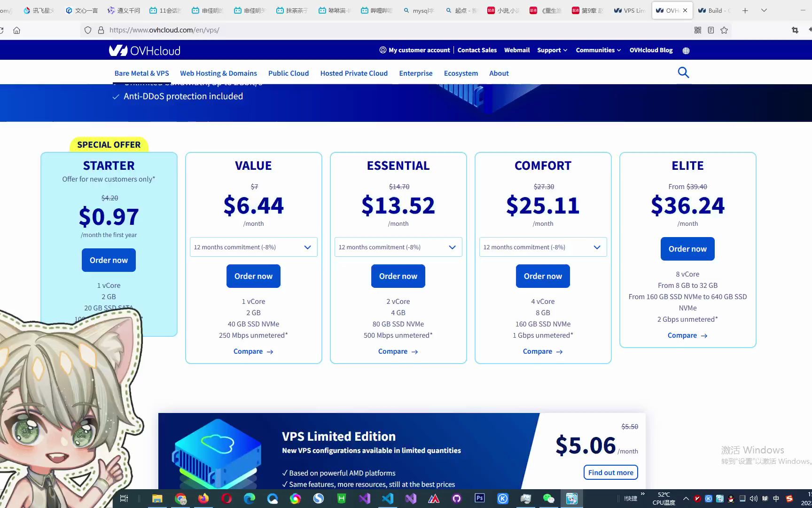
Task: Click Compare link under ELITE plan
Action: [x=687, y=335]
